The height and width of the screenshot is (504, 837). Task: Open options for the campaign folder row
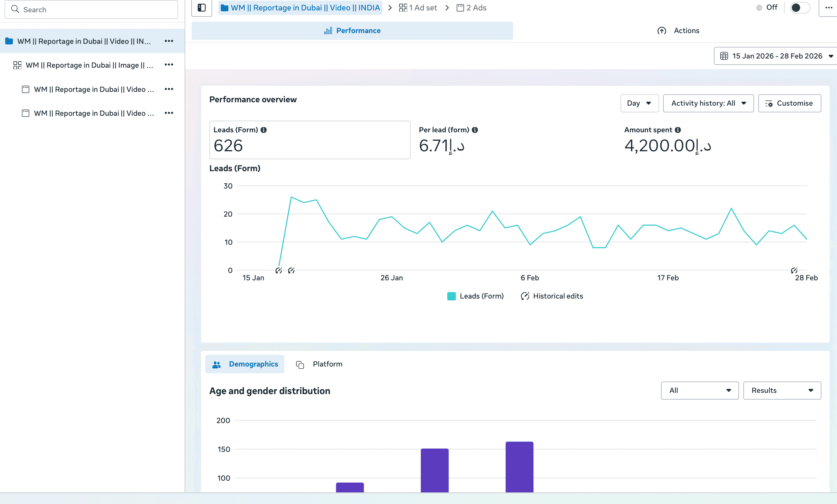[x=169, y=41]
